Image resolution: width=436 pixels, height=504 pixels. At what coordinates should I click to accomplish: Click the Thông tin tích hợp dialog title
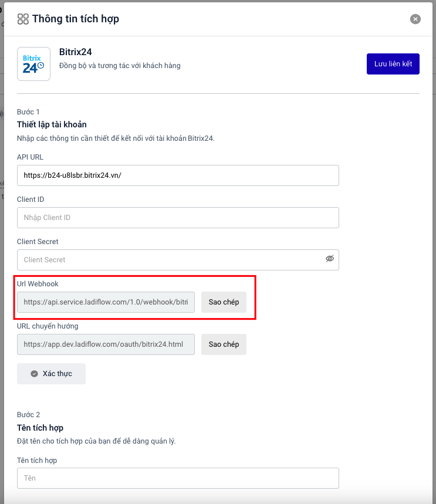(76, 19)
